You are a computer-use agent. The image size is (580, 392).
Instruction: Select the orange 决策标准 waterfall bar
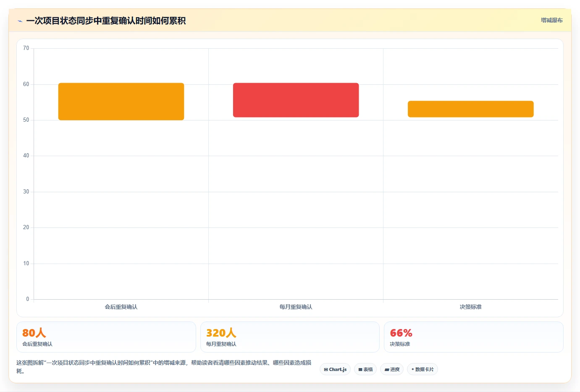click(470, 109)
